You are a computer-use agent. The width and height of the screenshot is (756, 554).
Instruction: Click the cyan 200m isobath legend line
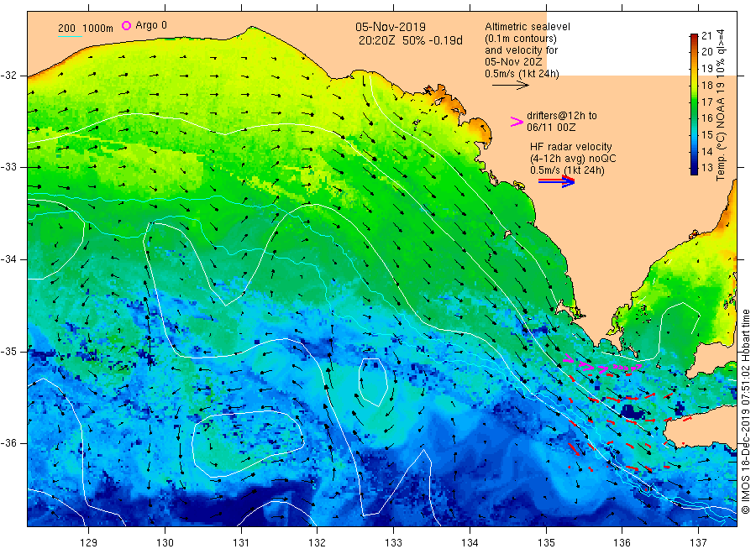pyautogui.click(x=70, y=36)
